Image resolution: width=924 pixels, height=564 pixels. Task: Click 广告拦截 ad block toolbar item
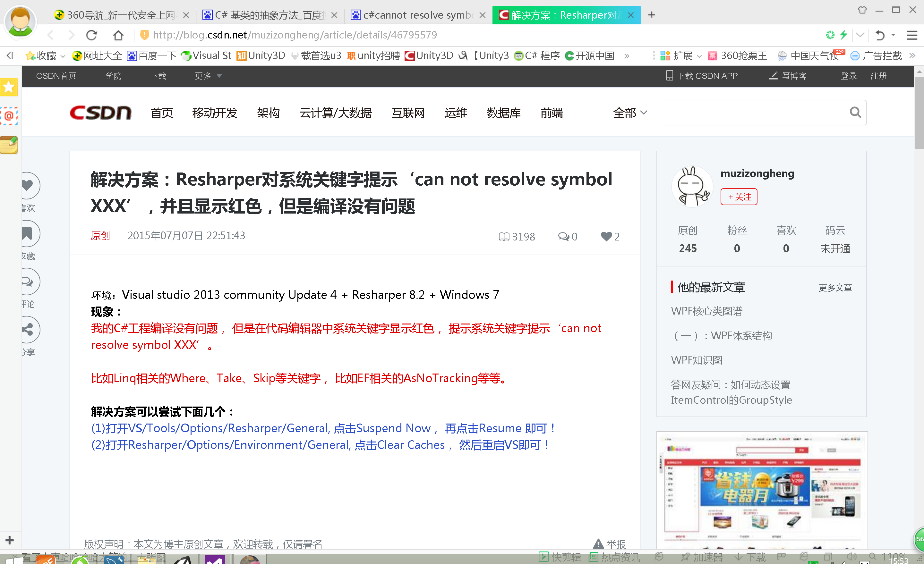(x=876, y=56)
